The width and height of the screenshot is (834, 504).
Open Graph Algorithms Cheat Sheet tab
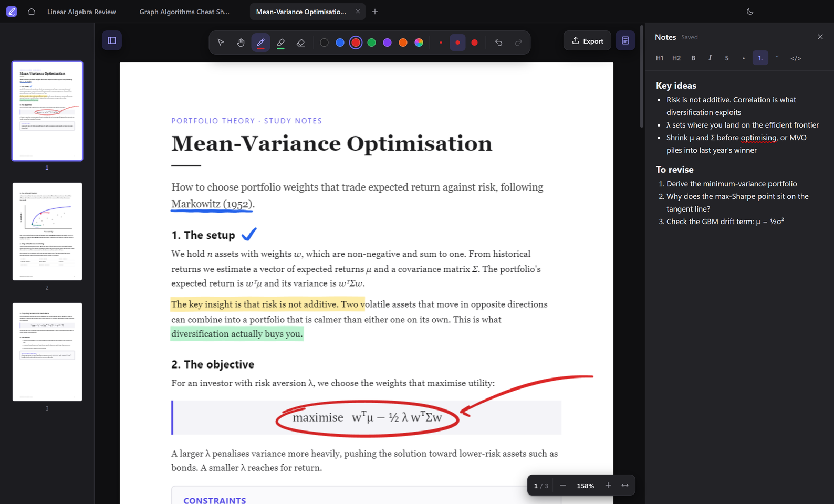tap(184, 12)
